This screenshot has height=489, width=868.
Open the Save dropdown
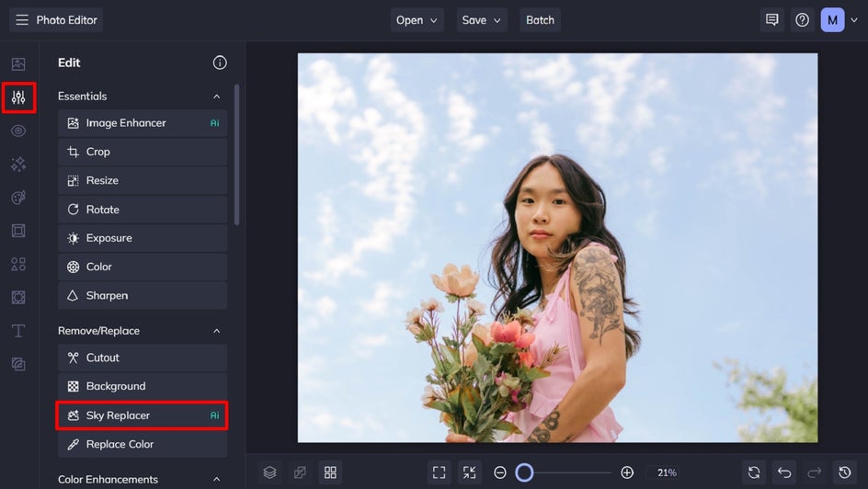click(482, 20)
